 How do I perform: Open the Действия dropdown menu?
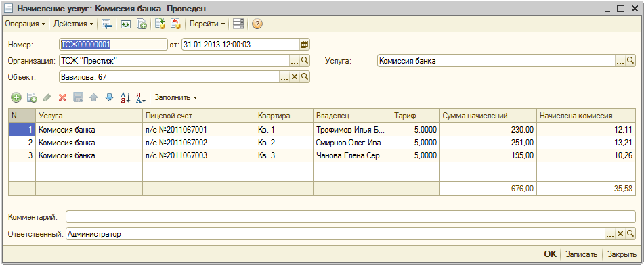(74, 24)
